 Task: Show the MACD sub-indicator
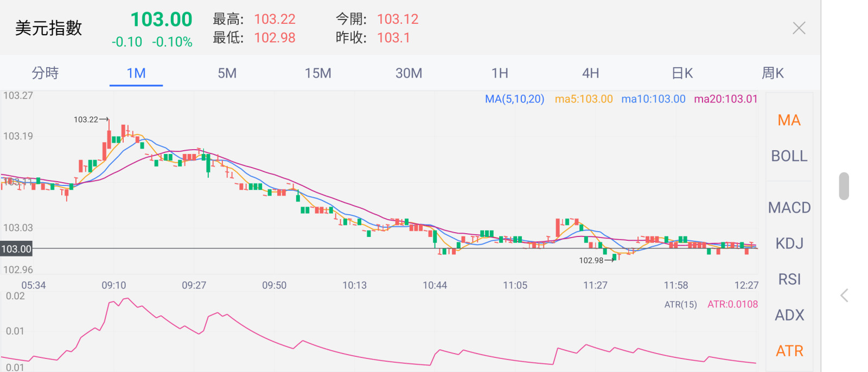pyautogui.click(x=789, y=208)
